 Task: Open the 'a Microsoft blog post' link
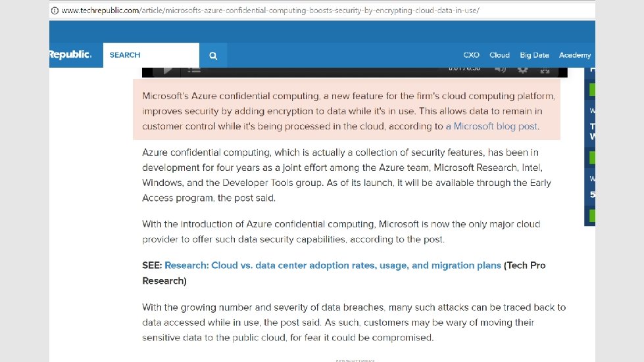tap(491, 126)
